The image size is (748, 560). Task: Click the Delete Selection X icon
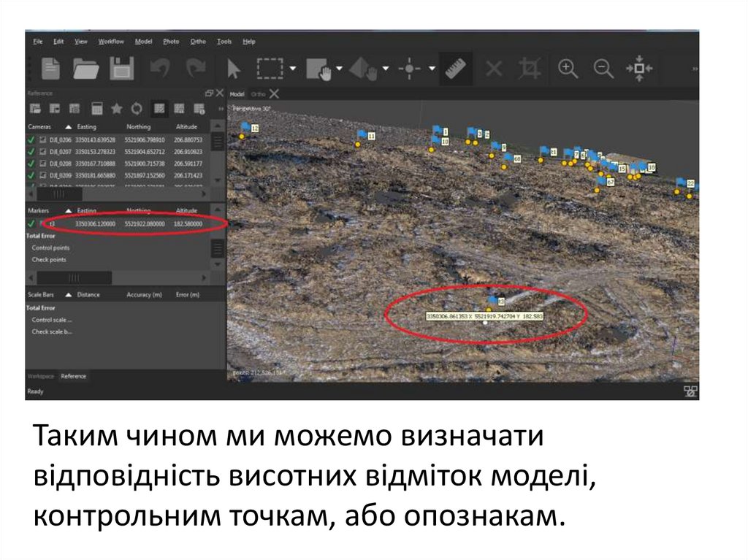pos(494,69)
